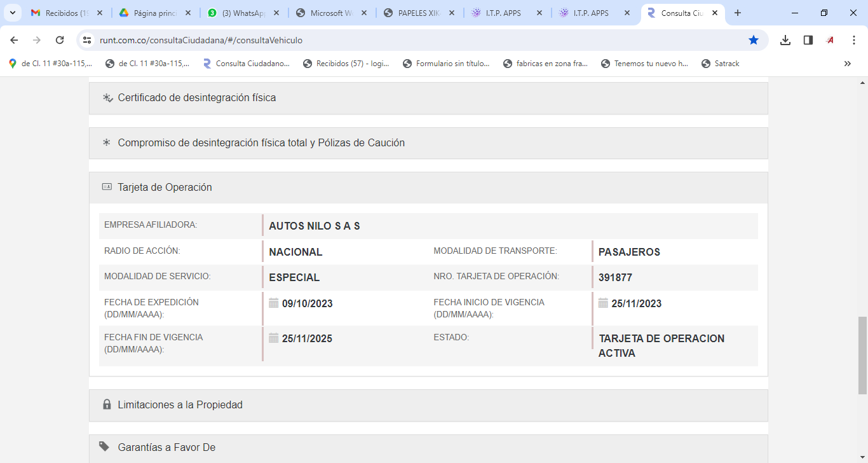Viewport: 868px width, 463px height.
Task: Collapse the Tarjeta de Operación panel
Action: 165,188
